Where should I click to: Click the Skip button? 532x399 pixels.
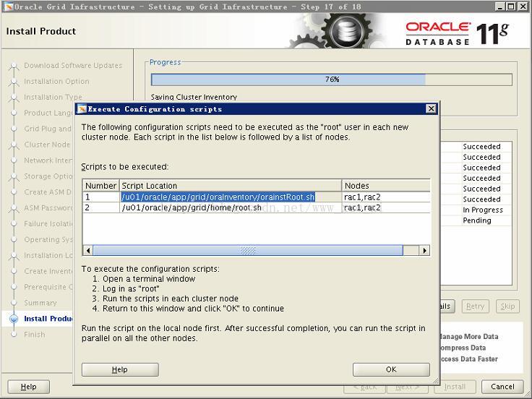coord(507,306)
